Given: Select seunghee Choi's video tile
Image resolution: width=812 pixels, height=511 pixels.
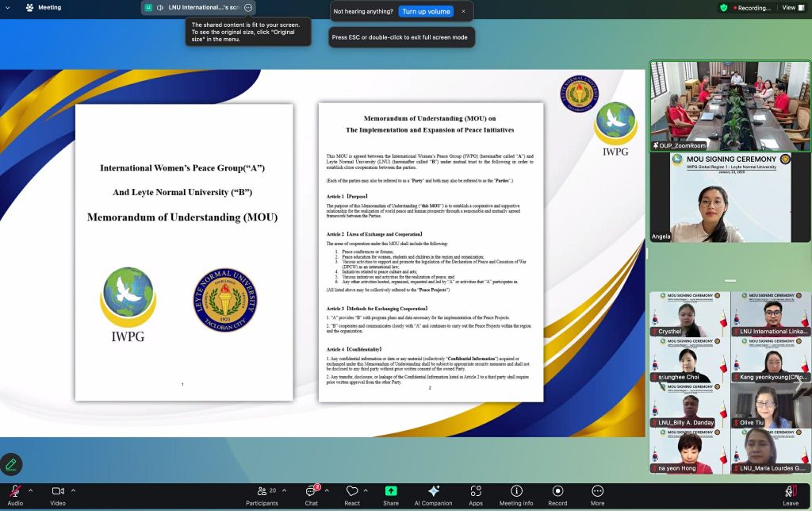Looking at the screenshot, I should click(x=690, y=360).
